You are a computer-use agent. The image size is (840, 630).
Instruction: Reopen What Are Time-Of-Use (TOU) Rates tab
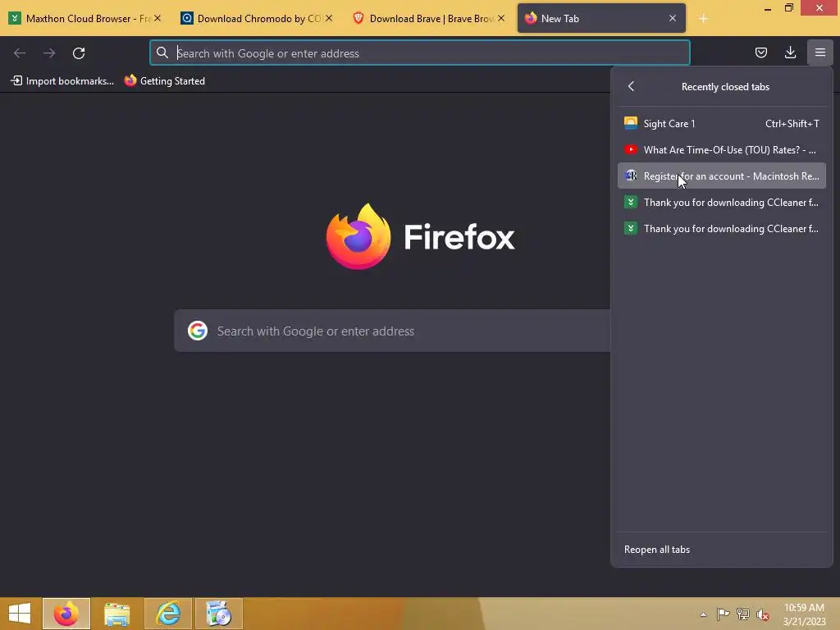point(722,149)
